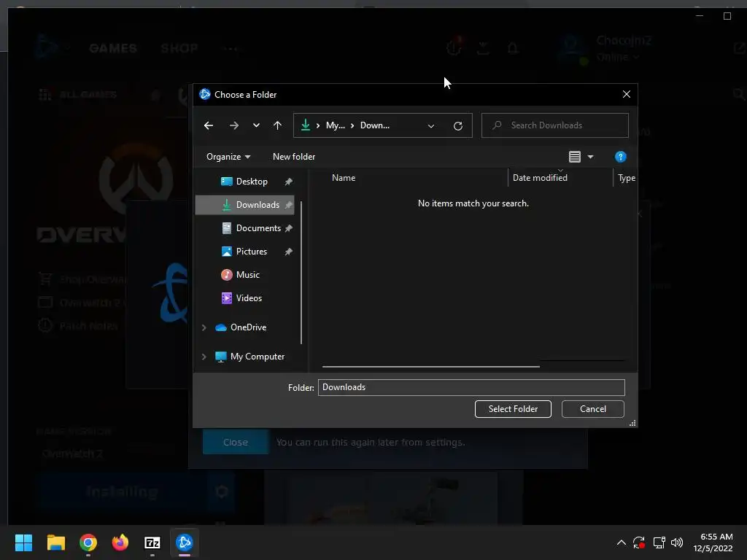Click Battle.net icon in the taskbar
747x560 pixels.
pyautogui.click(x=185, y=542)
